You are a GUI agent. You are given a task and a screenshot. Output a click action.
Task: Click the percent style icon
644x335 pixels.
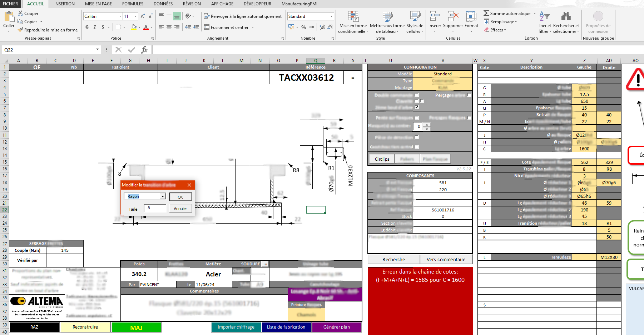[x=303, y=27]
